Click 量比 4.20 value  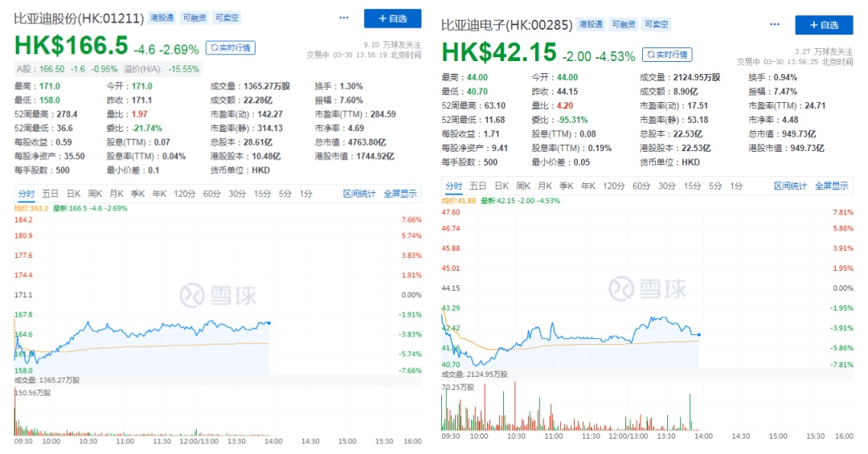tap(565, 106)
